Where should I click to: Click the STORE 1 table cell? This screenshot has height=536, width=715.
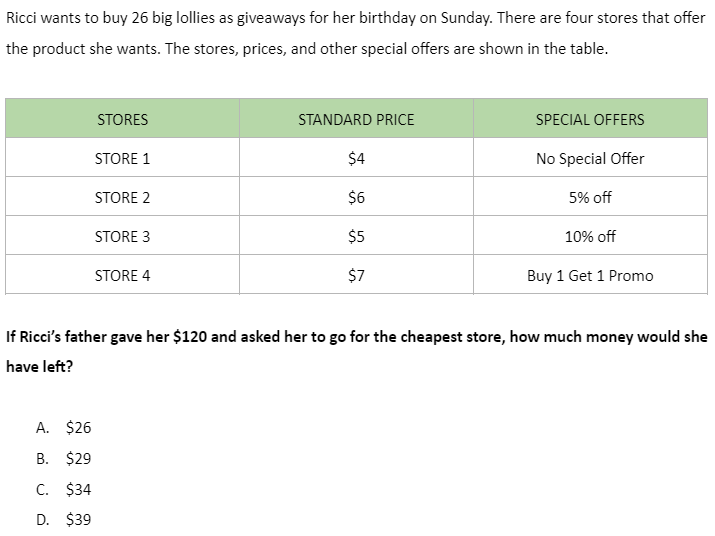click(x=122, y=158)
